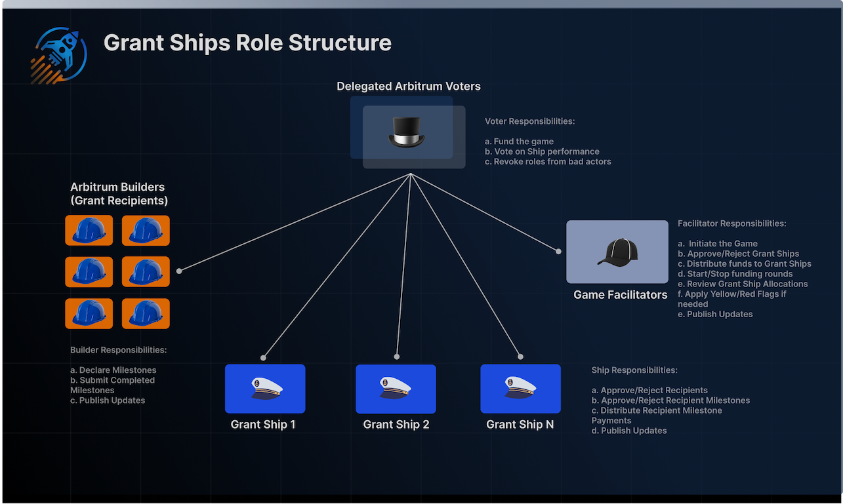Click "a. Approve/Reject Recipients" text
This screenshot has height=504, width=843.
649,390
